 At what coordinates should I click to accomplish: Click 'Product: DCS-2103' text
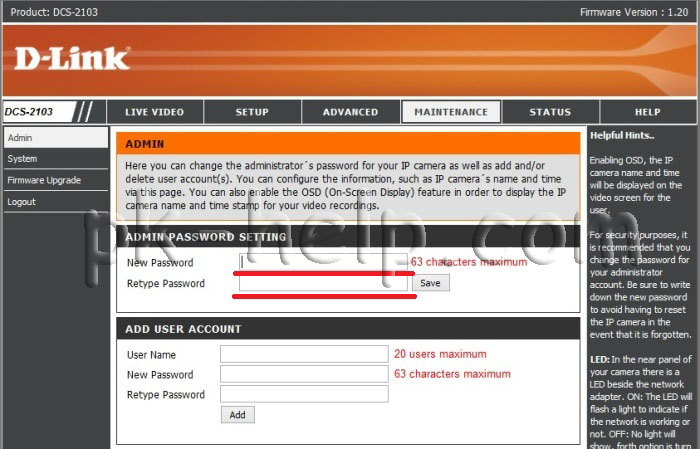pyautogui.click(x=54, y=12)
